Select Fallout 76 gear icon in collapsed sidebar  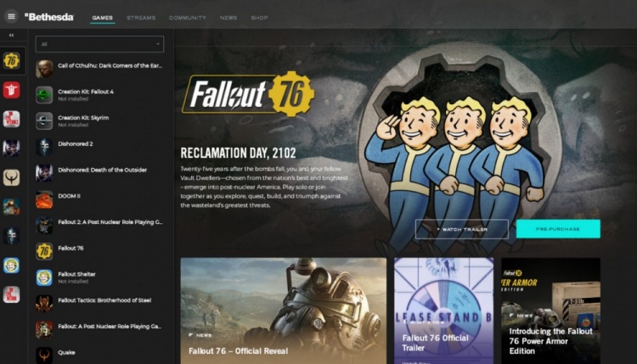coord(11,61)
